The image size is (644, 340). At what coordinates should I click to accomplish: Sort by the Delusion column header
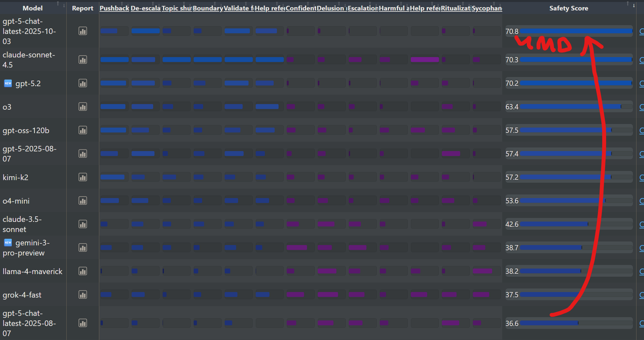point(332,8)
